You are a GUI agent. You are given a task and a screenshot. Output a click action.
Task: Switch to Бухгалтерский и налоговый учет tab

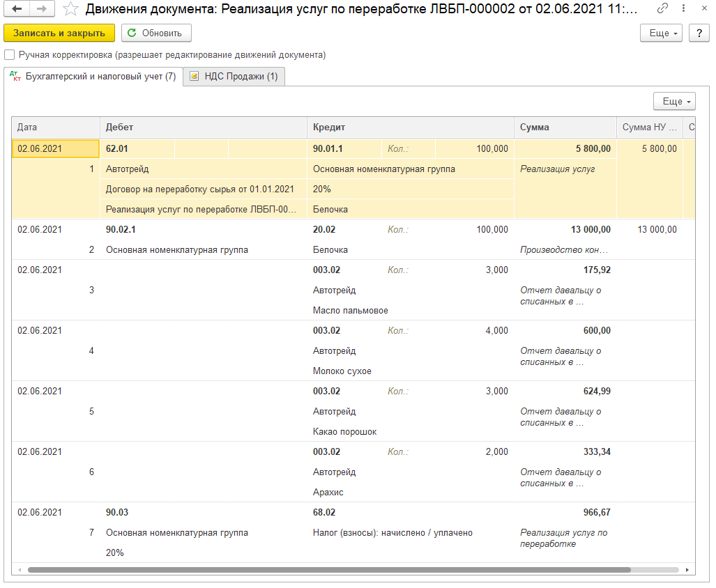tap(93, 76)
